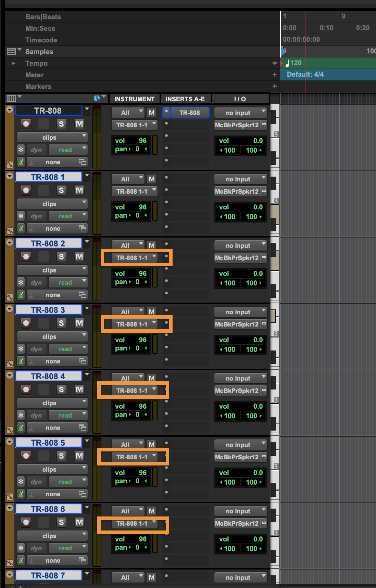Solo the TR-808 1 track

pyautogui.click(x=61, y=190)
